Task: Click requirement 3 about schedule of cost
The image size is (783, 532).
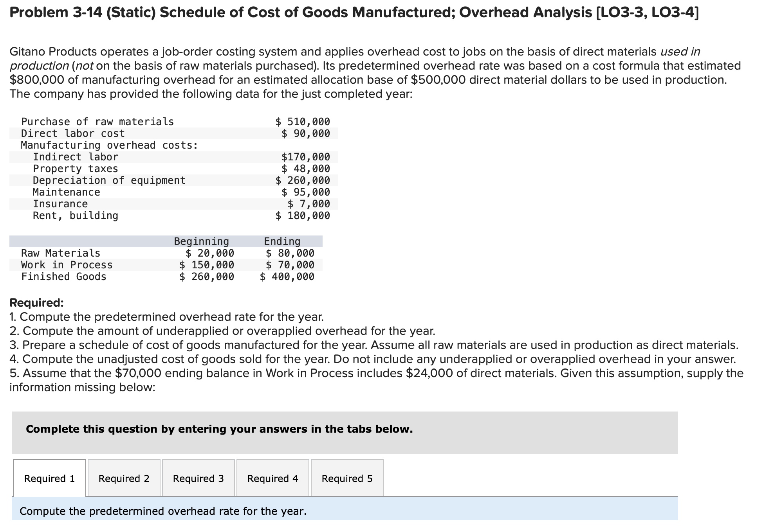Action: click(374, 345)
